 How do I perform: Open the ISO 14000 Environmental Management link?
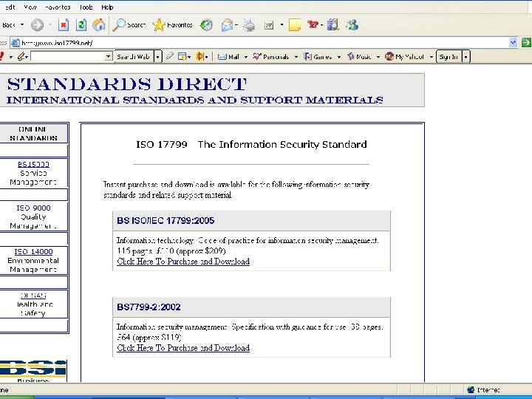pyautogui.click(x=33, y=252)
